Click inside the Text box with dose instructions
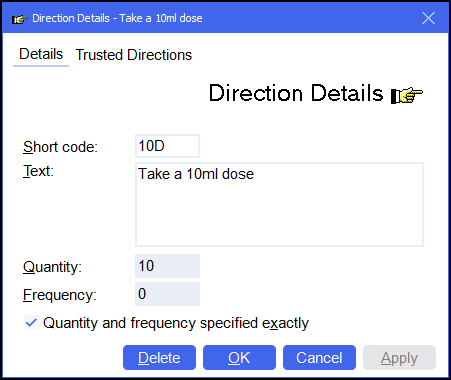Viewport: 451px width, 380px height. pyautogui.click(x=279, y=204)
